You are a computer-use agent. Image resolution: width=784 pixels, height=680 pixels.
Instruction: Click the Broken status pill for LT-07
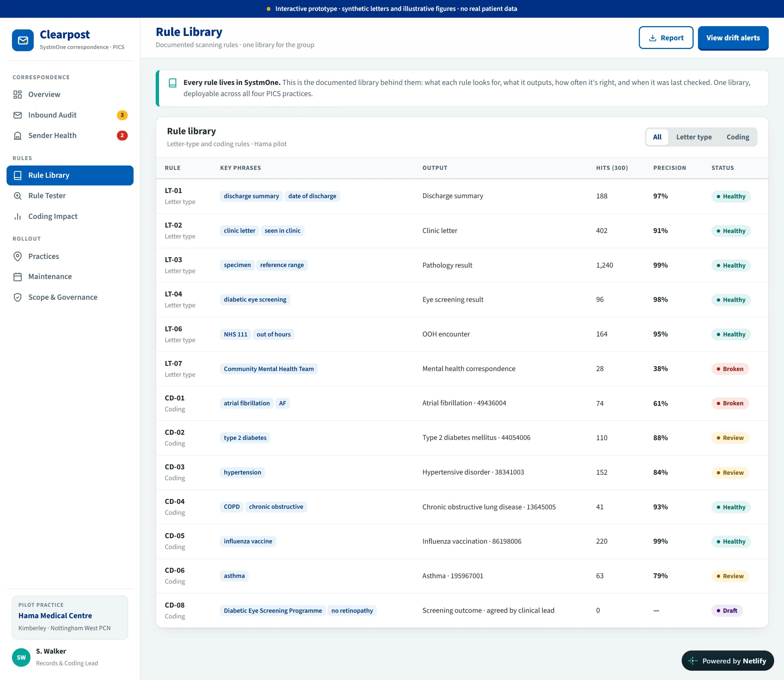point(730,369)
